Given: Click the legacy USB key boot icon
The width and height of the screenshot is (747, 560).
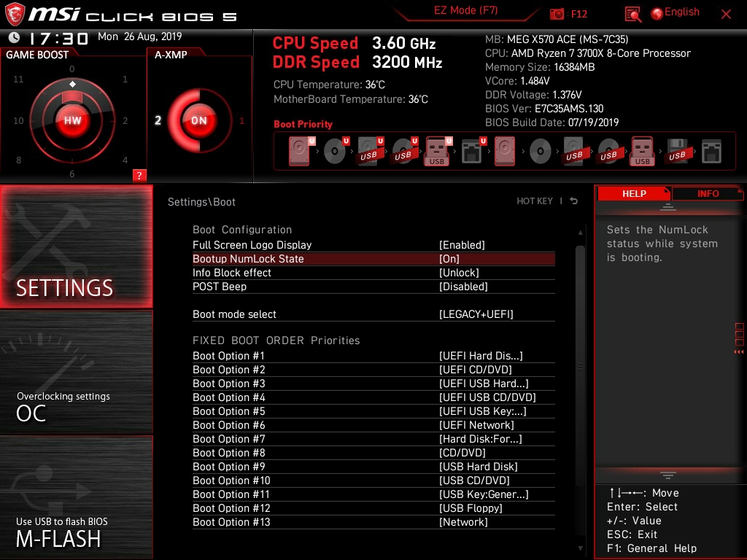Looking at the screenshot, I should pyautogui.click(x=642, y=151).
